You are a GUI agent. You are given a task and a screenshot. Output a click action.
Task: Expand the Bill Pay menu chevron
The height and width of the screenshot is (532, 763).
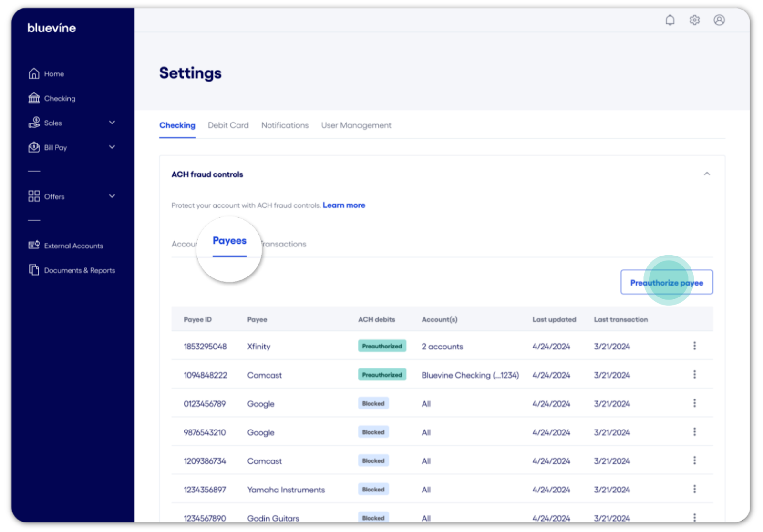[x=112, y=147]
